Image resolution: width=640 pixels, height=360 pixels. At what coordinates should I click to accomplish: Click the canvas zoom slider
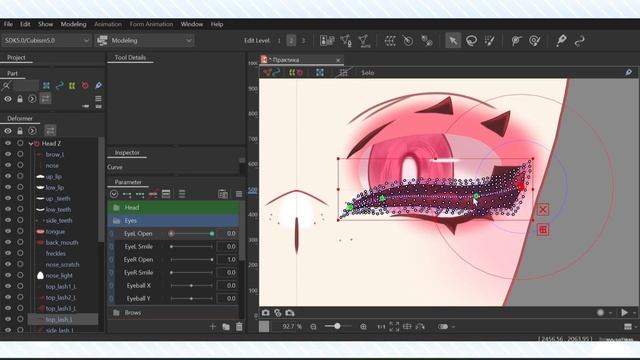[338, 326]
